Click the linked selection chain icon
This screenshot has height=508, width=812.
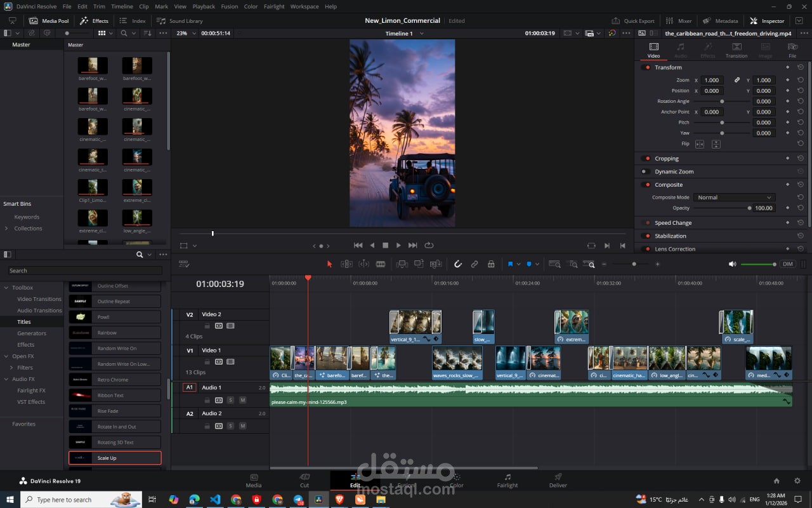click(x=474, y=264)
